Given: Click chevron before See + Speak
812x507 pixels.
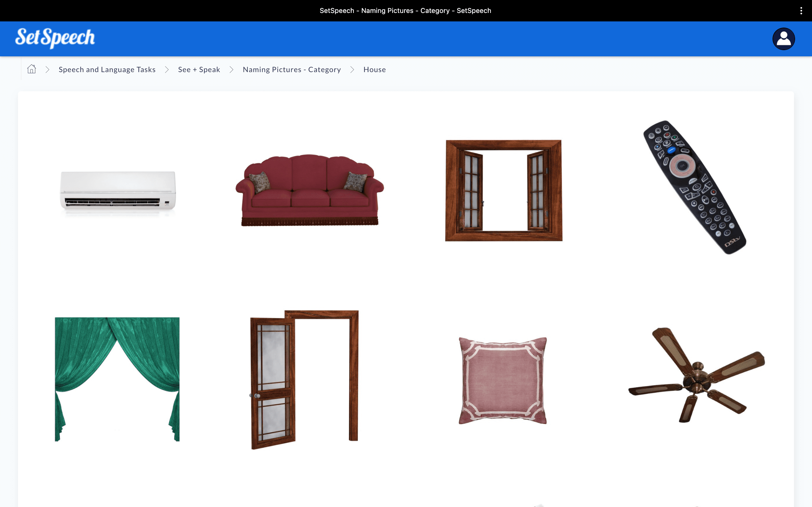Looking at the screenshot, I should coord(167,69).
